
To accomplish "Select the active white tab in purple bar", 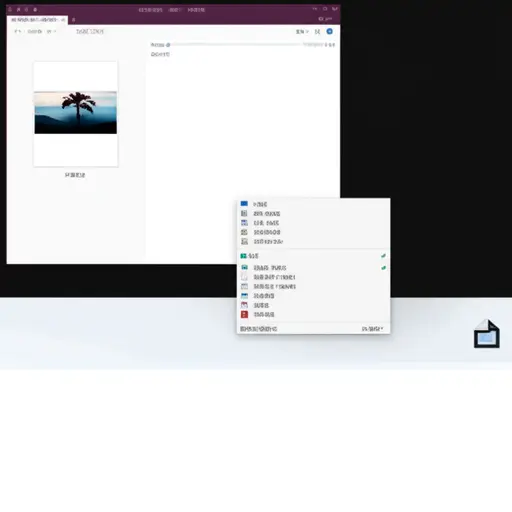I will coord(37,20).
